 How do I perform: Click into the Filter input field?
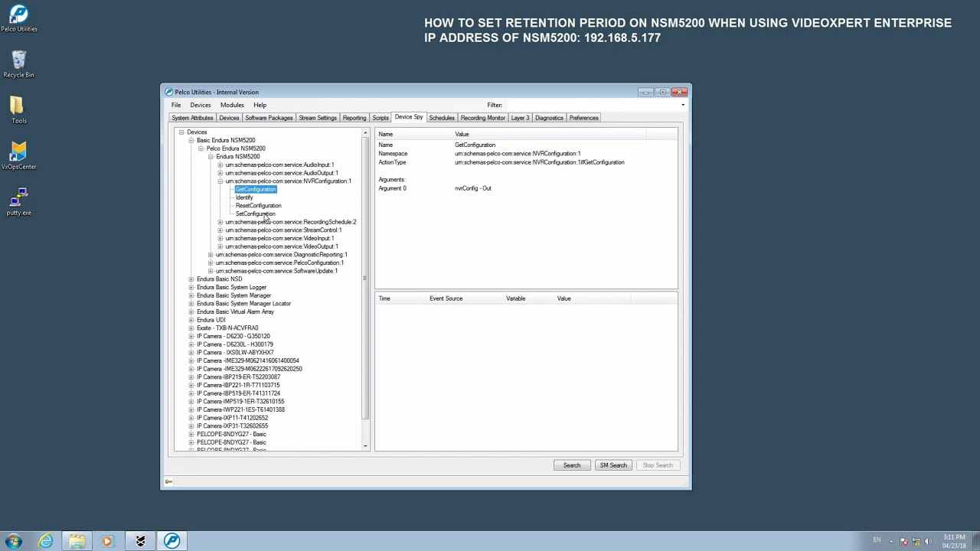click(591, 105)
